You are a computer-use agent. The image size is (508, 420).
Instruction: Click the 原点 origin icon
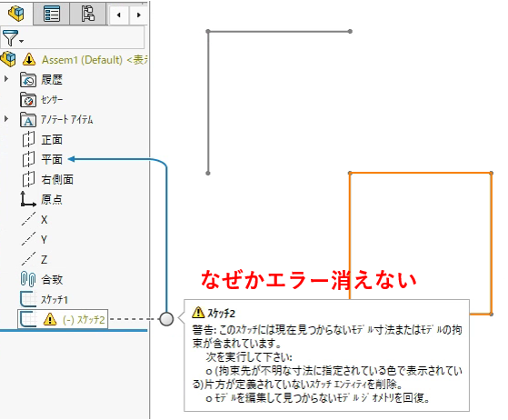tap(28, 199)
